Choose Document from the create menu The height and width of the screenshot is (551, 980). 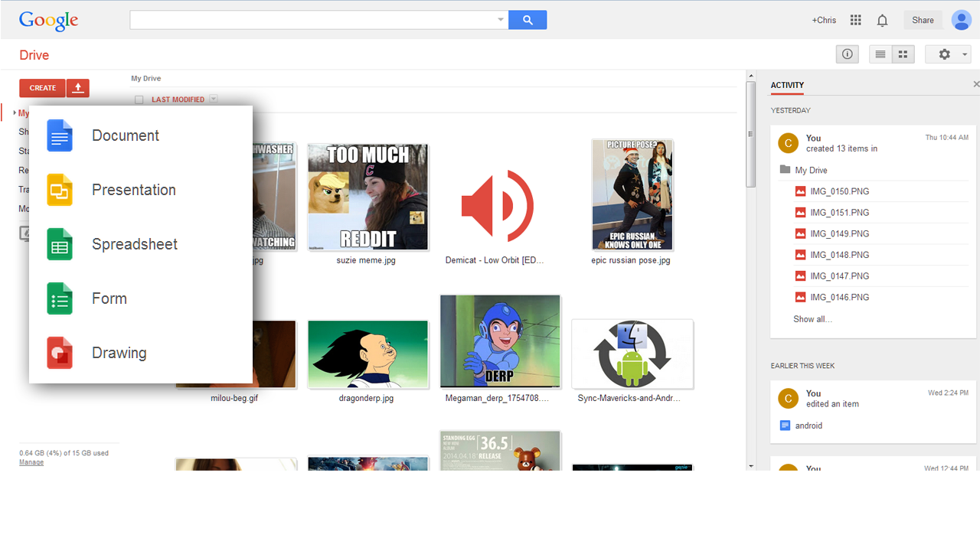125,135
